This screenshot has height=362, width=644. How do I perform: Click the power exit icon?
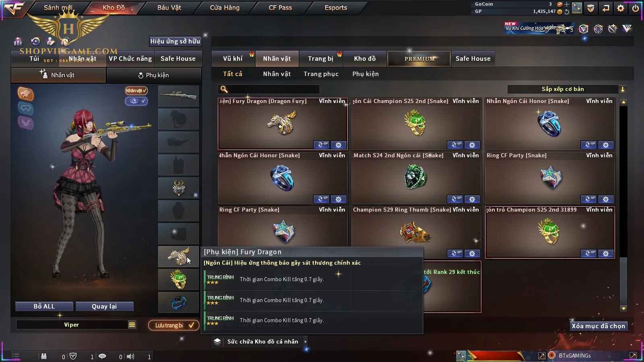tap(636, 8)
